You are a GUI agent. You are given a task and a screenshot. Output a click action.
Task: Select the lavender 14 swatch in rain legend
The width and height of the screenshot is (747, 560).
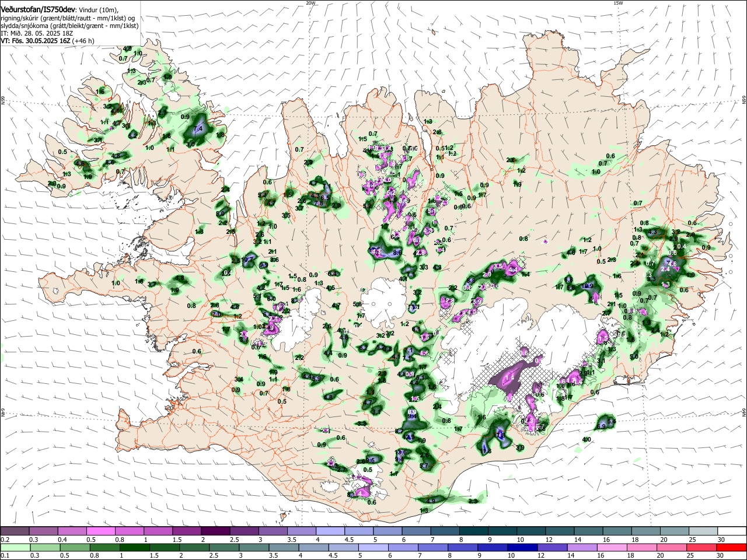[582, 547]
